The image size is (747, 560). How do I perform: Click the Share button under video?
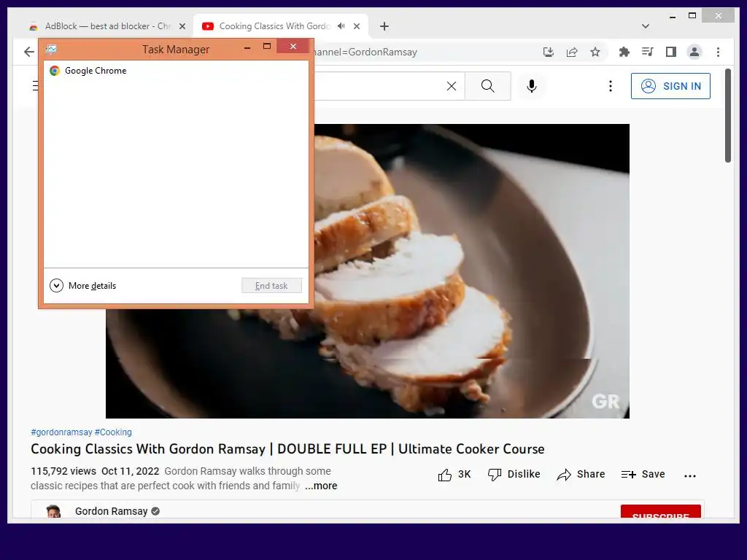pyautogui.click(x=581, y=474)
